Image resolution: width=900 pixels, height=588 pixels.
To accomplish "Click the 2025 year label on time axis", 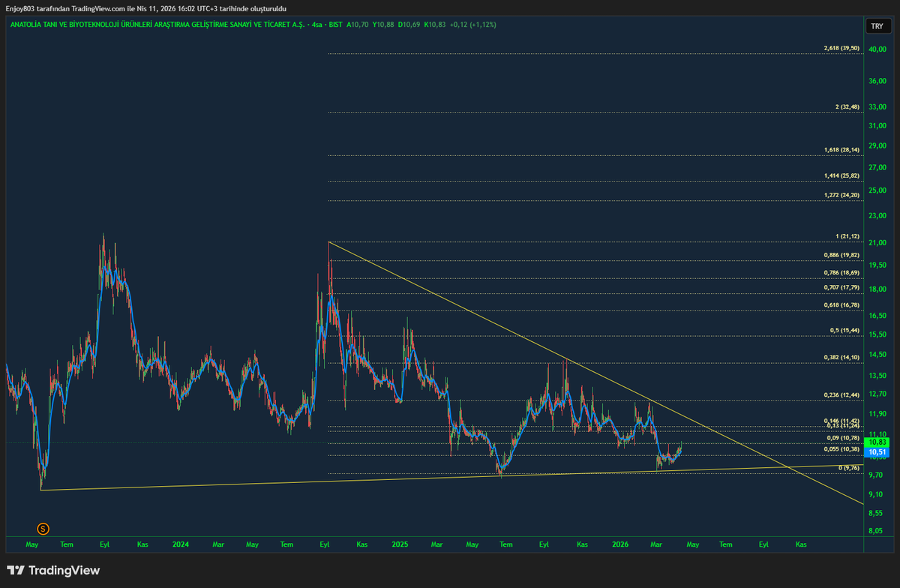I will 399,544.
